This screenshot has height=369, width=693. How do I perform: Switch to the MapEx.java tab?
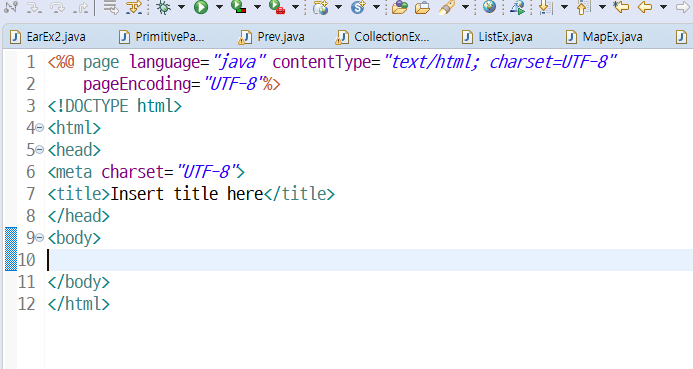pyautogui.click(x=604, y=37)
